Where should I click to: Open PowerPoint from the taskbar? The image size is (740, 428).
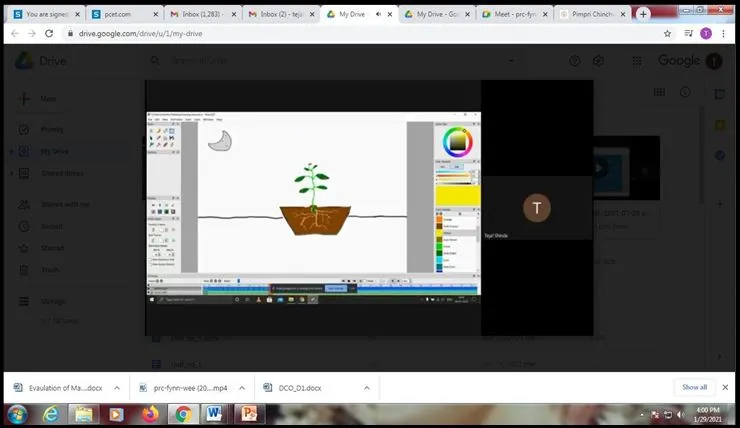point(249,415)
